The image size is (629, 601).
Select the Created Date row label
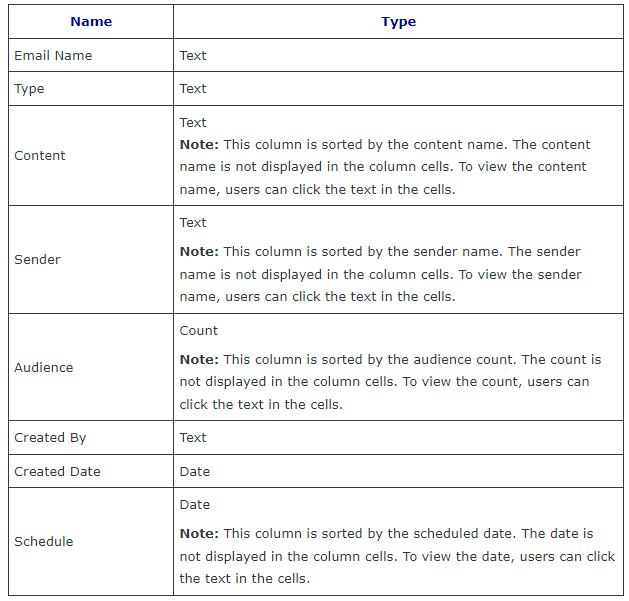(57, 472)
